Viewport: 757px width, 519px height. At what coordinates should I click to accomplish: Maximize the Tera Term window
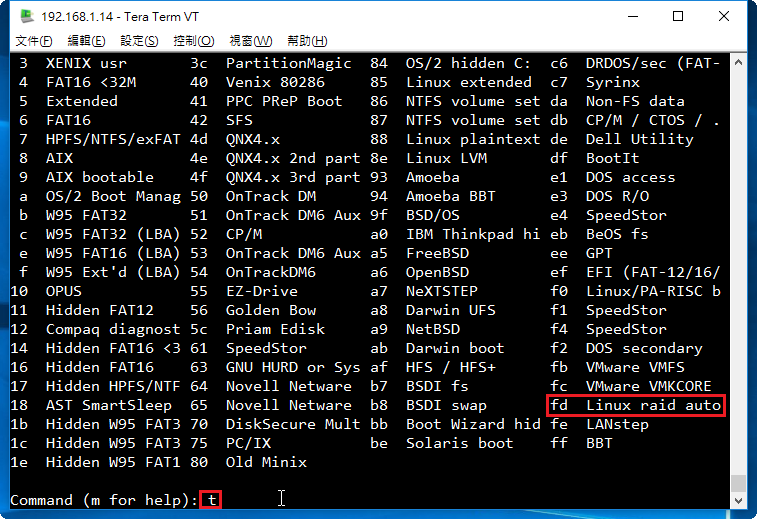coord(678,16)
